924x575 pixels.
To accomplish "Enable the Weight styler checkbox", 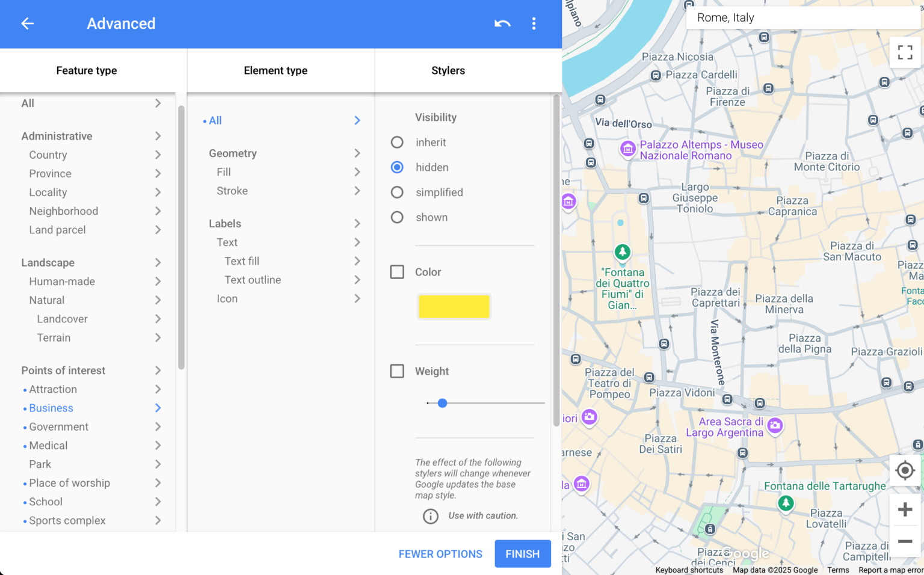I will (397, 371).
